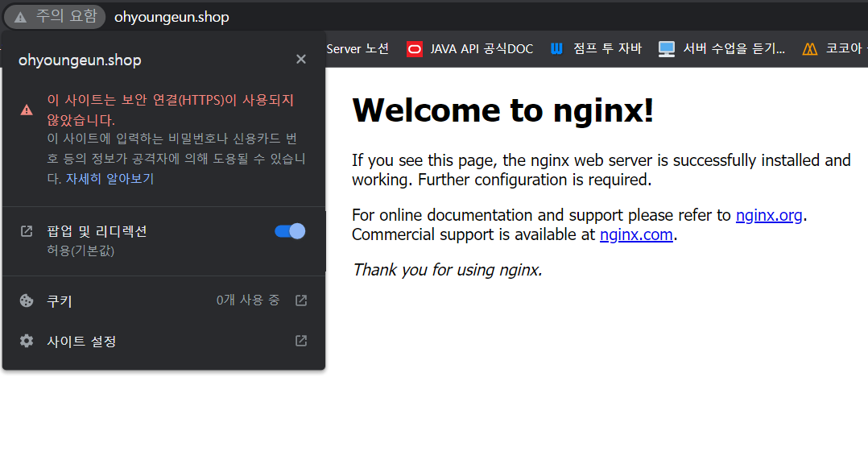Click the red warning triangle in popup
Screen dimensions: 868x460
27,110
